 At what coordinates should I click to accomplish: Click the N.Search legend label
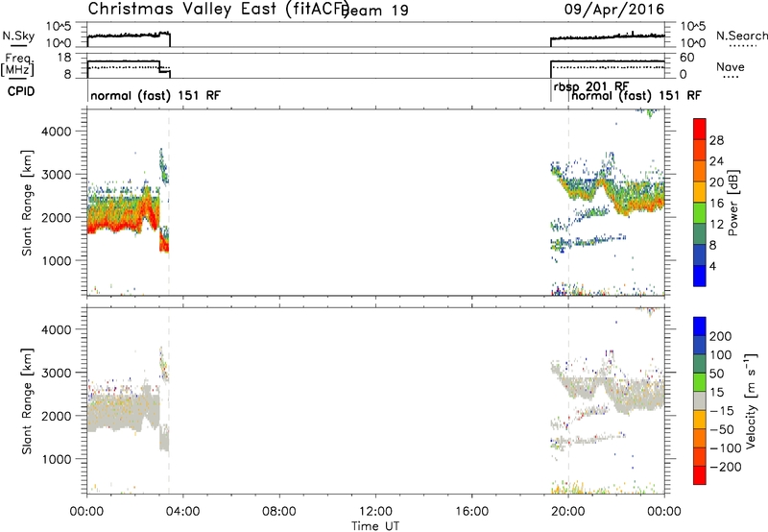click(x=741, y=36)
